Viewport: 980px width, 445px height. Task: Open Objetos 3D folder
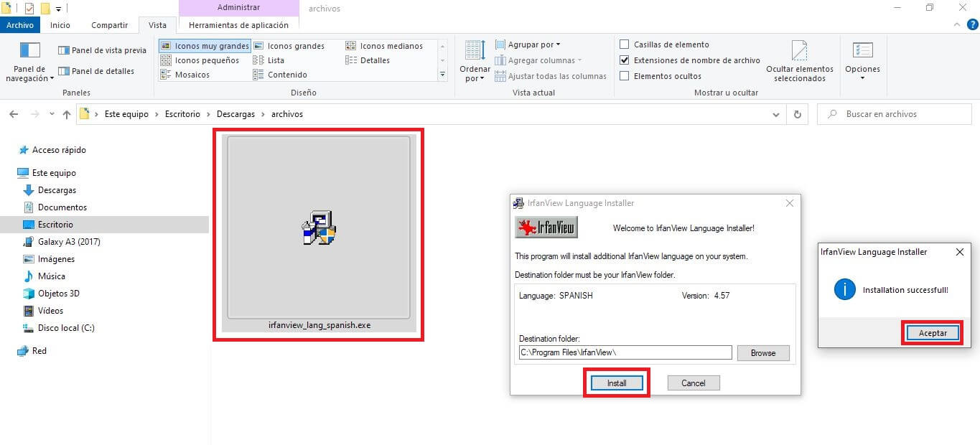tap(59, 294)
